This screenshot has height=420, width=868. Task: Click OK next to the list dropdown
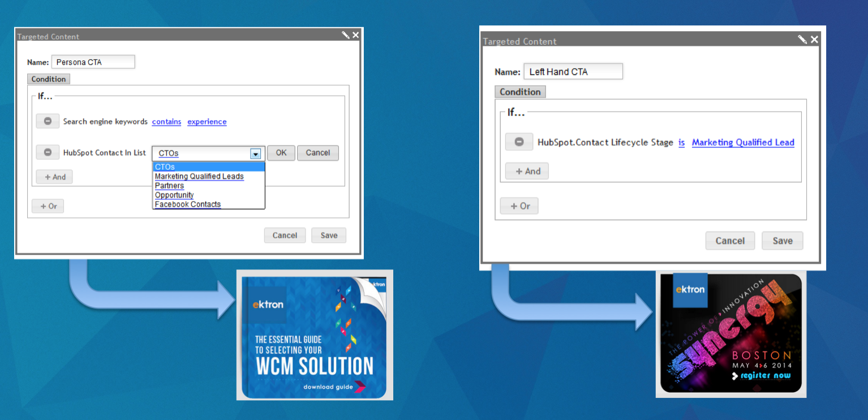(x=281, y=153)
